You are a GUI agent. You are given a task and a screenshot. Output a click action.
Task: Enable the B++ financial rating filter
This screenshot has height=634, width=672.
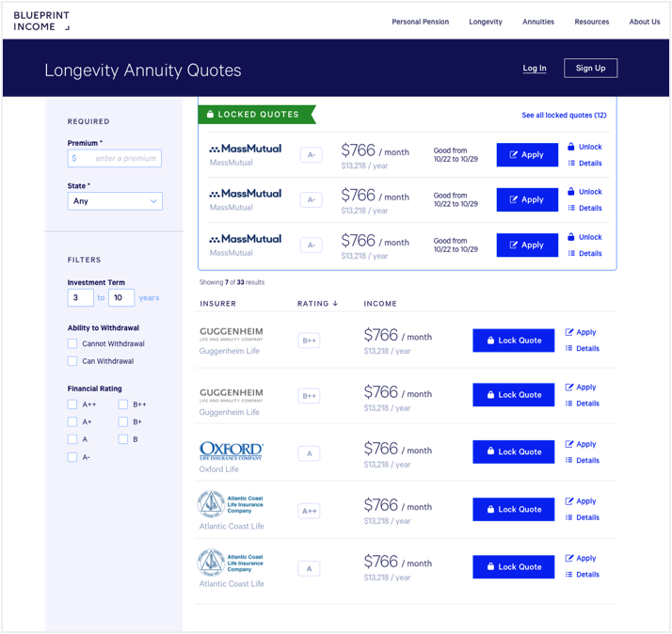tap(123, 404)
